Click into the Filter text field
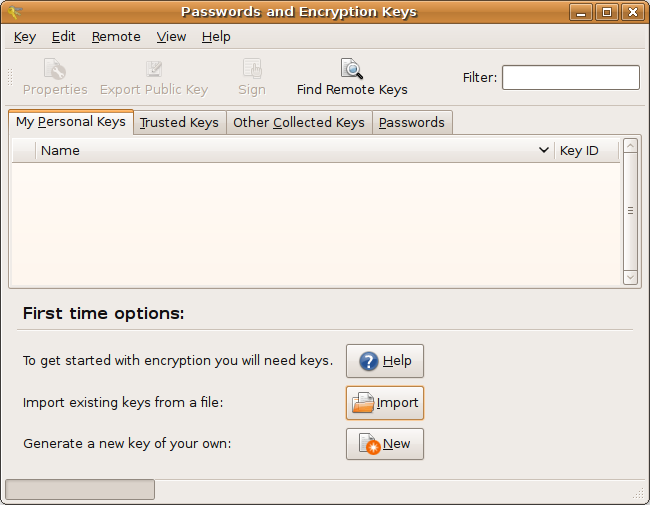 point(571,77)
